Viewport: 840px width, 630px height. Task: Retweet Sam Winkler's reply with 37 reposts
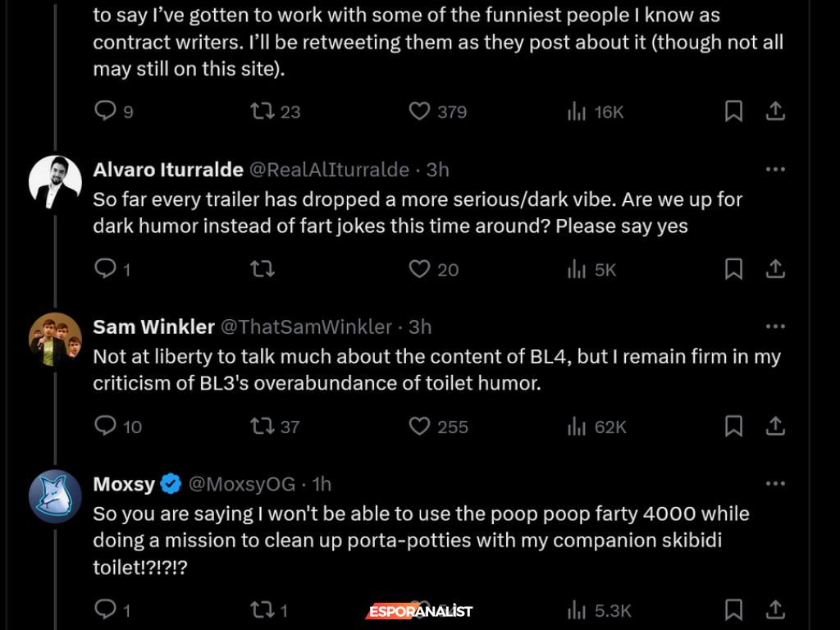[x=262, y=427]
